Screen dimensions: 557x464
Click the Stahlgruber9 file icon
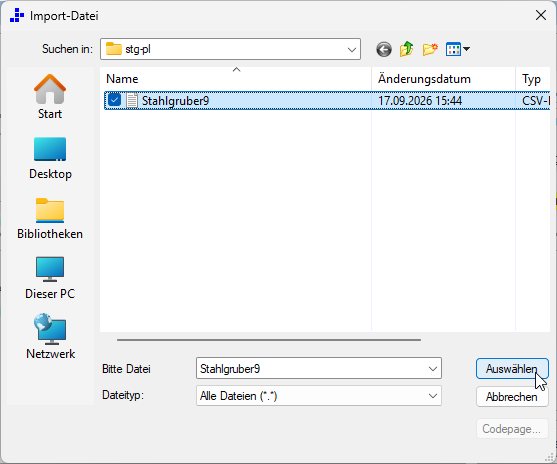132,101
